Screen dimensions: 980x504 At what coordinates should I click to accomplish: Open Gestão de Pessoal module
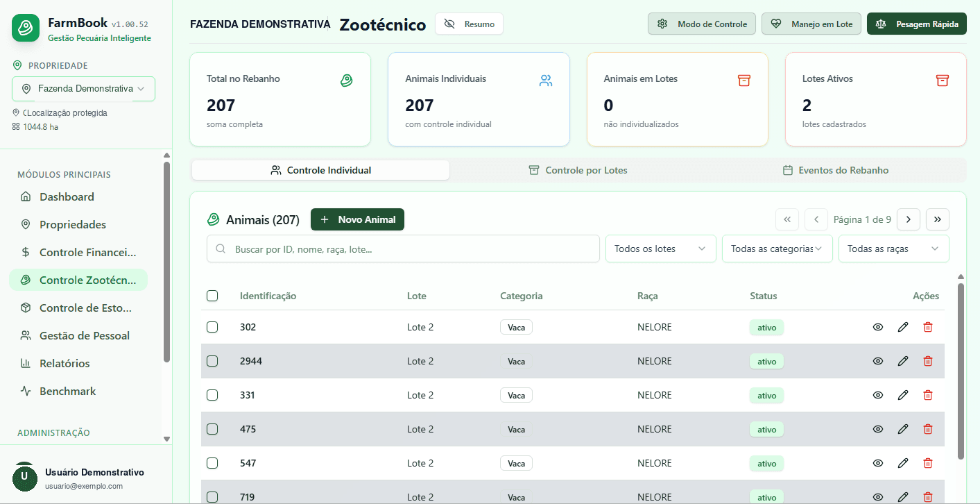coord(78,335)
